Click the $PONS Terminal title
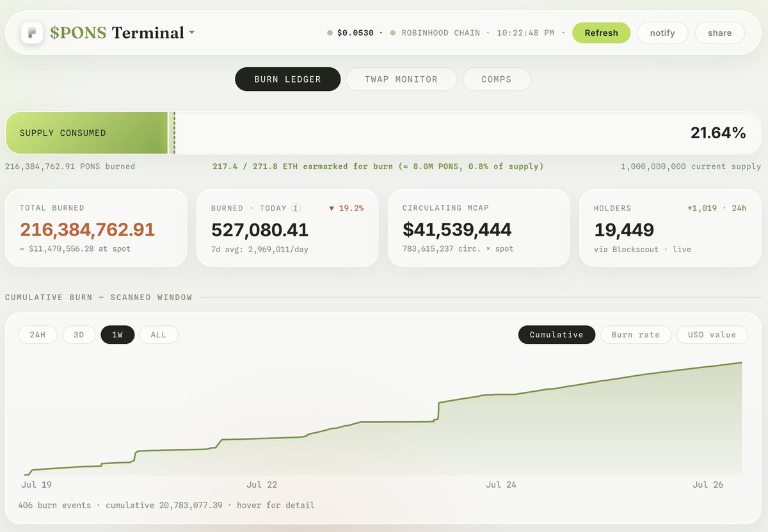768x532 pixels. pos(117,33)
